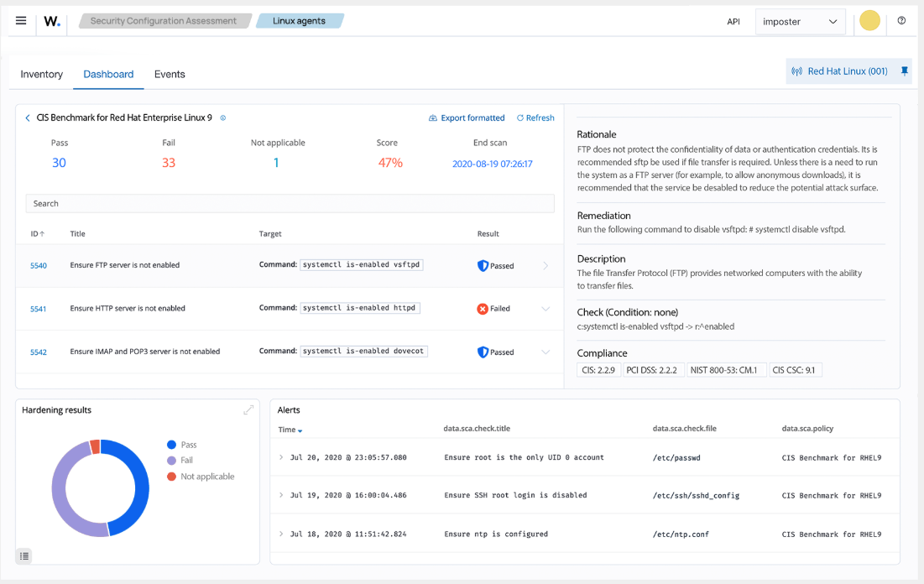This screenshot has width=924, height=584.
Task: Open check ID 5541 link
Action: point(39,309)
